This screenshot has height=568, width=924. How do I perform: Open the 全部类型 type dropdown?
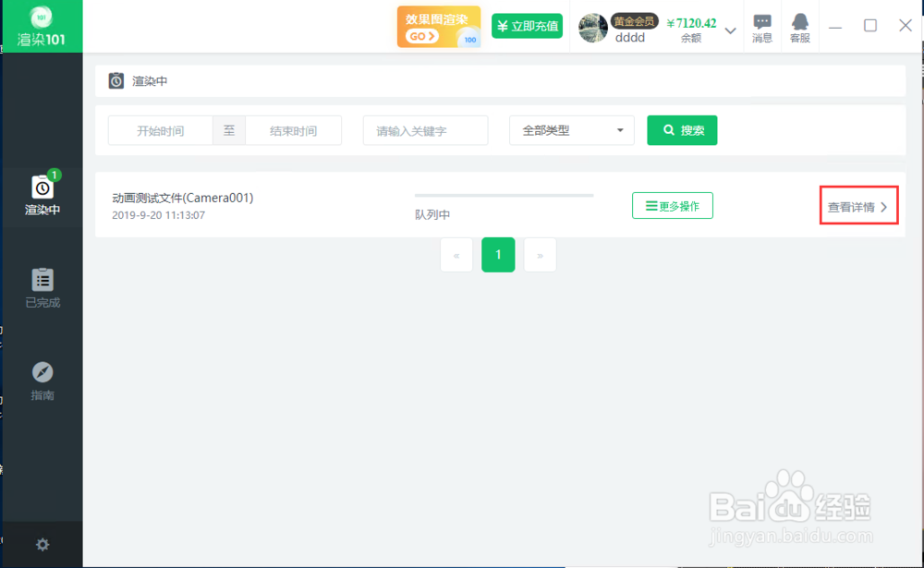coord(572,130)
